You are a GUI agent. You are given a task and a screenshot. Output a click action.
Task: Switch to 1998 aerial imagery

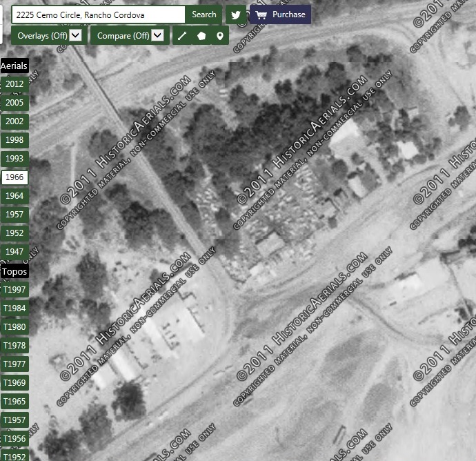[x=14, y=140]
